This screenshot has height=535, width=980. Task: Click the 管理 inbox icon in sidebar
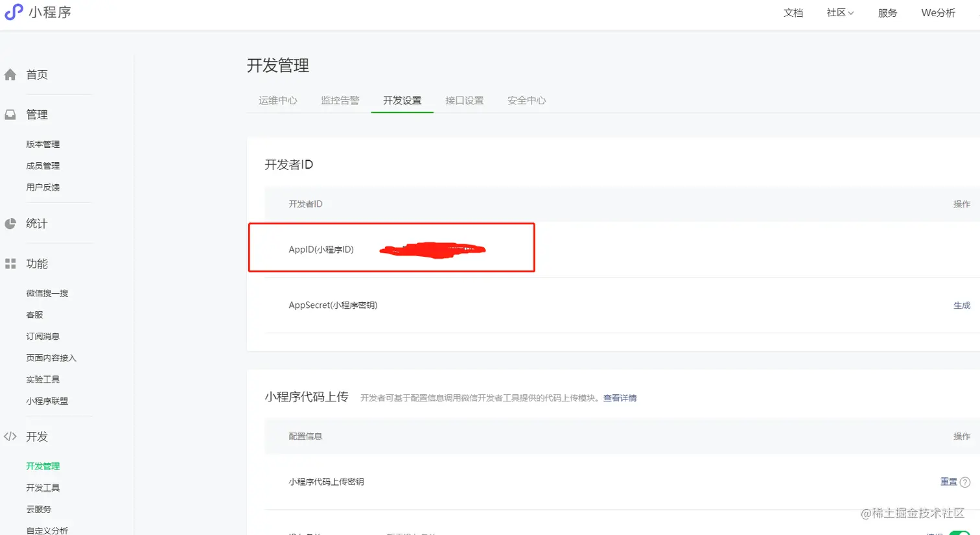pos(10,114)
